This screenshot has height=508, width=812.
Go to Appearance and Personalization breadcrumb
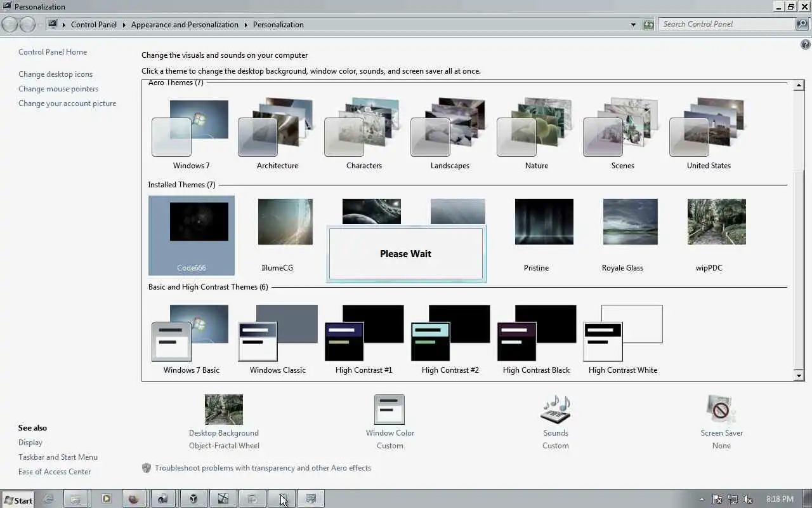pos(185,25)
